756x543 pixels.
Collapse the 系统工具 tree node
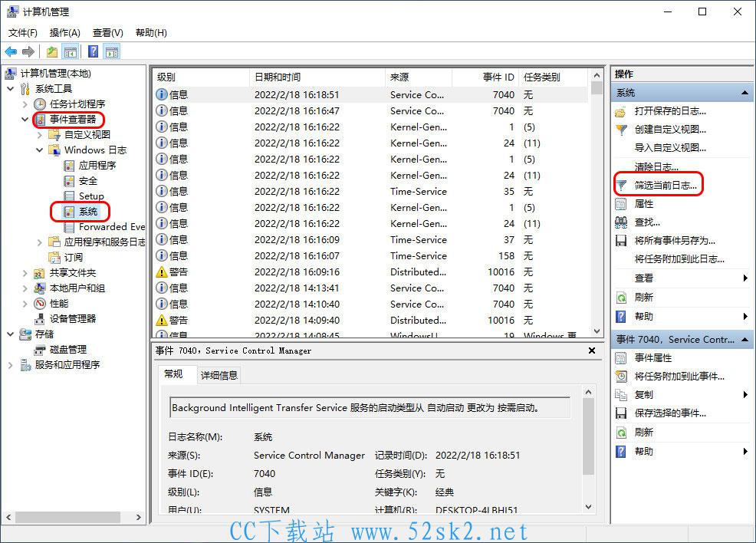pyautogui.click(x=11, y=89)
